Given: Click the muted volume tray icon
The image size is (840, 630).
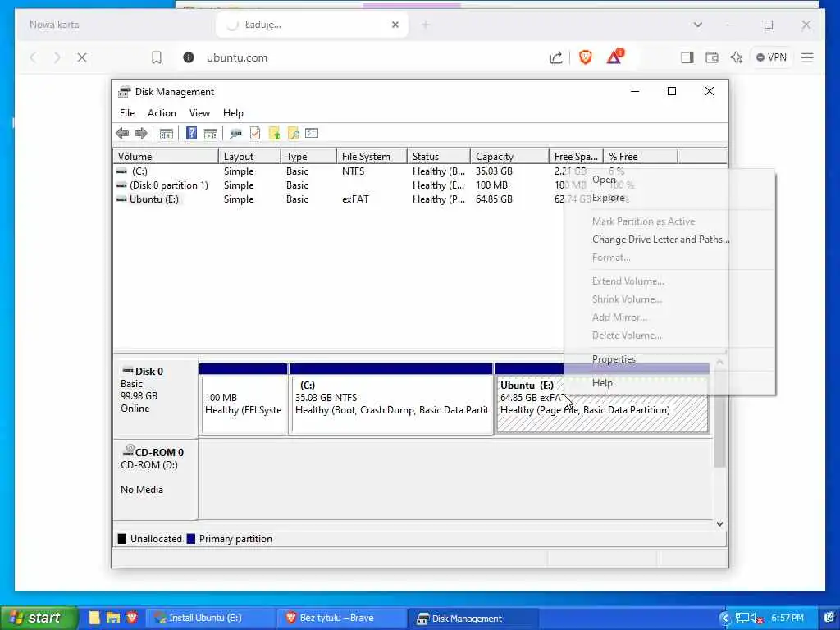Looking at the screenshot, I should [756, 619].
